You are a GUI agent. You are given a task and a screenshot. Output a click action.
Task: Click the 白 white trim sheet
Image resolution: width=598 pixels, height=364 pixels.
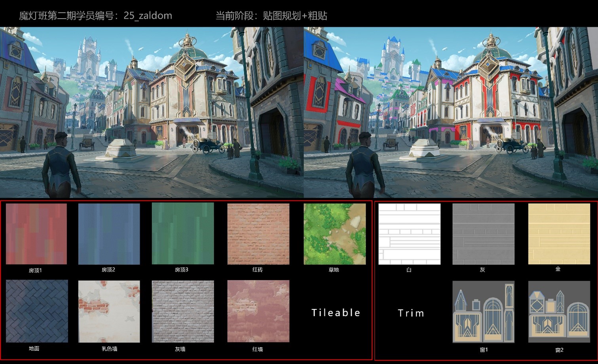(409, 234)
